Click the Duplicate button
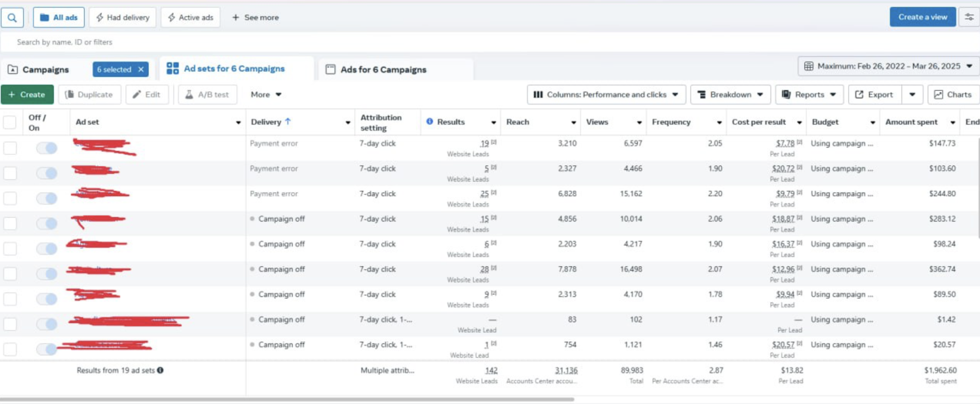Viewport: 980px width, 404px height. (x=89, y=95)
